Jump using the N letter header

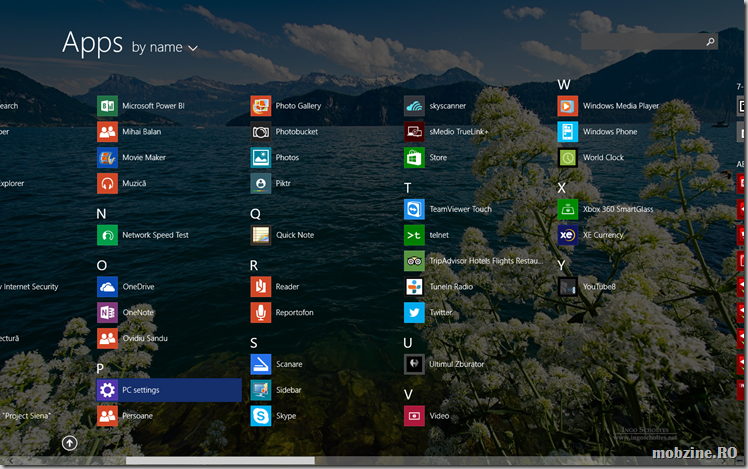pos(101,214)
